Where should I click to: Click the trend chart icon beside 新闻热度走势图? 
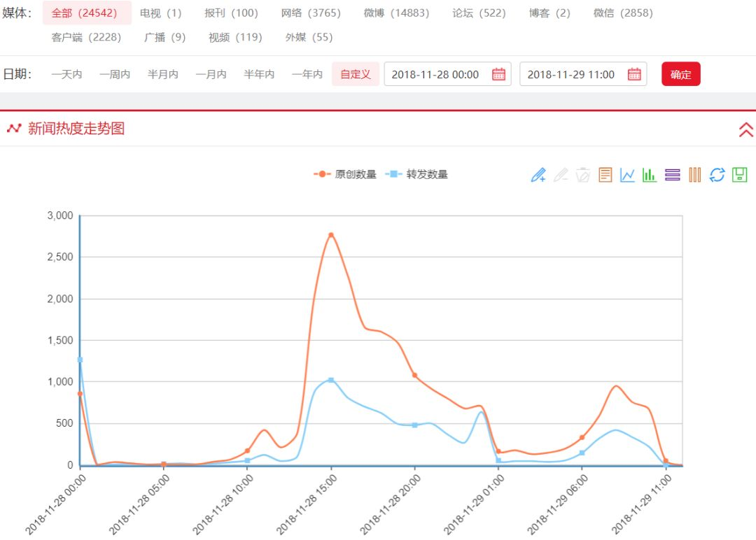pos(14,128)
